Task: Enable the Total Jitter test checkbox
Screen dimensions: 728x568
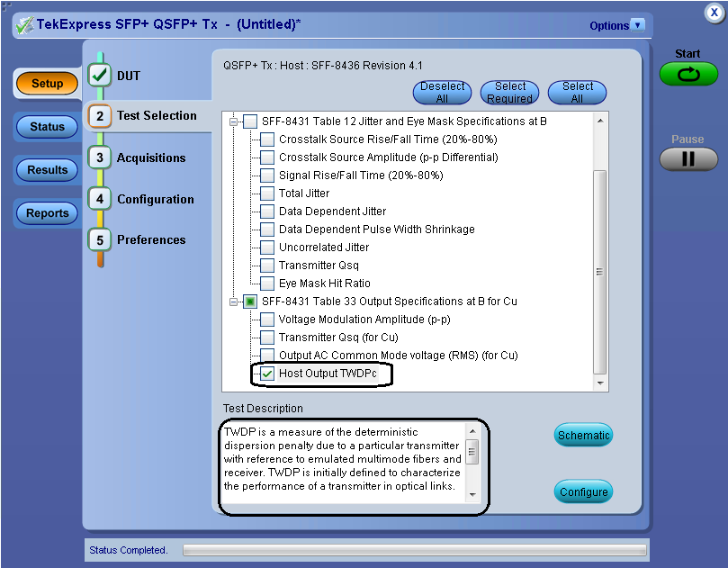Action: click(267, 194)
